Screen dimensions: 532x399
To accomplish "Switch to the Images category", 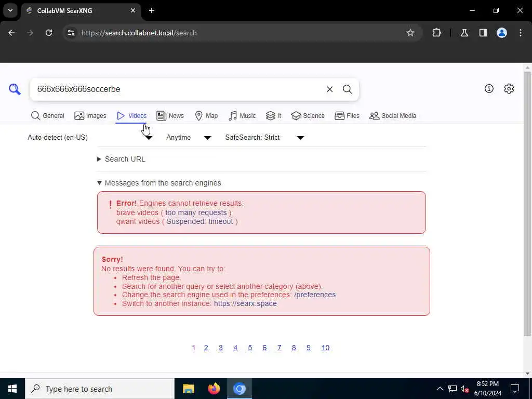I will (x=90, y=116).
